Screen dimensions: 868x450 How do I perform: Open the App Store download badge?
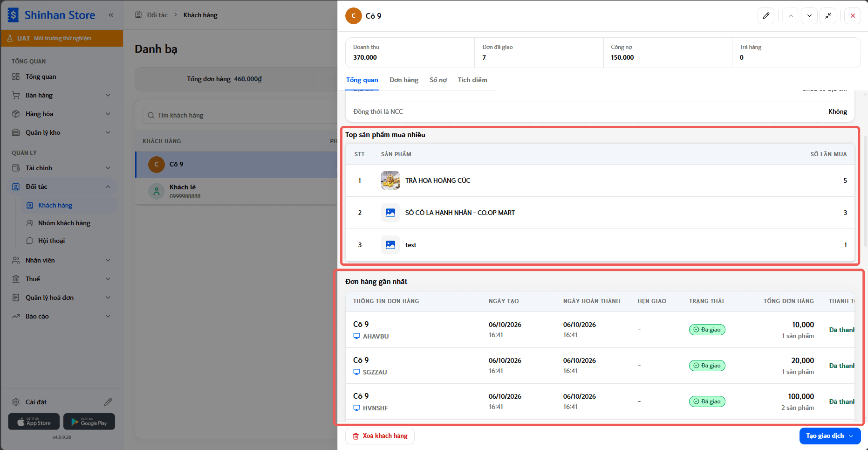point(34,422)
